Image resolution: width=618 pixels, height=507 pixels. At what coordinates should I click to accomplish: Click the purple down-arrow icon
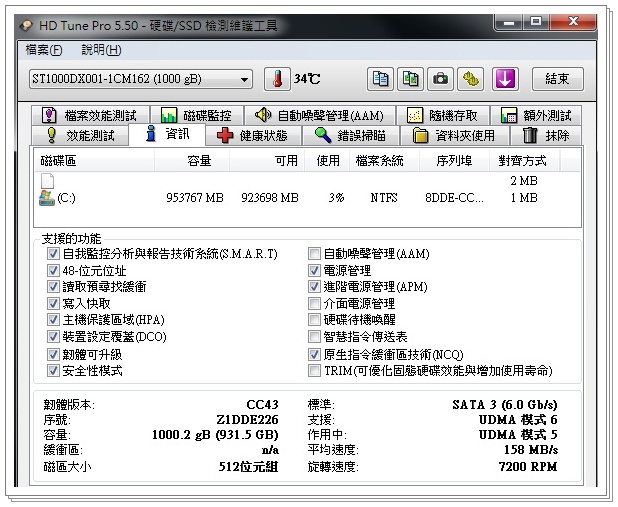tap(505, 79)
